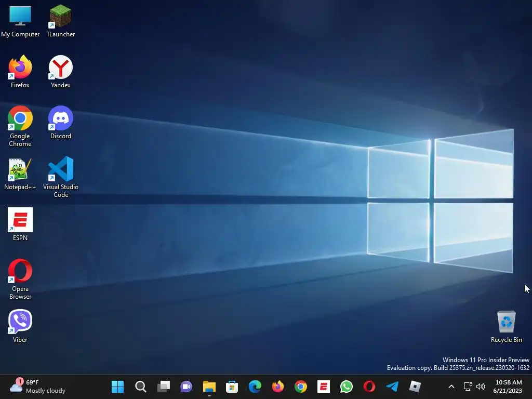This screenshot has width=532, height=399.
Task: Select the Recycle Bin desktop icon
Action: tap(506, 327)
